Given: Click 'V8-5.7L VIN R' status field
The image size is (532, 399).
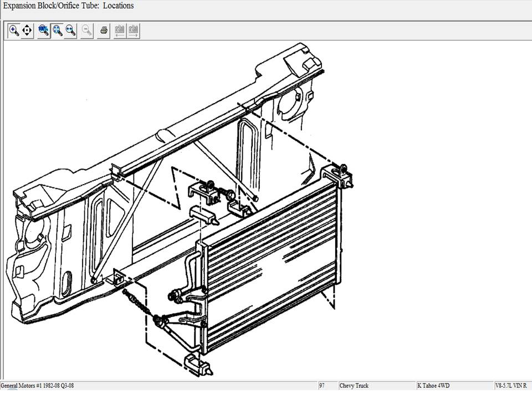Looking at the screenshot, I should [x=511, y=386].
